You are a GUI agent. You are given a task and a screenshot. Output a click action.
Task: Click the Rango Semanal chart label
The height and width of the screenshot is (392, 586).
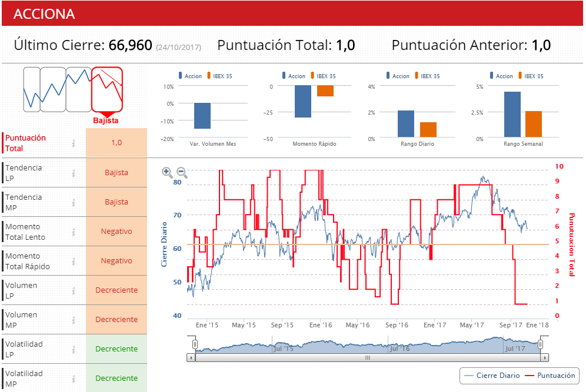(523, 144)
